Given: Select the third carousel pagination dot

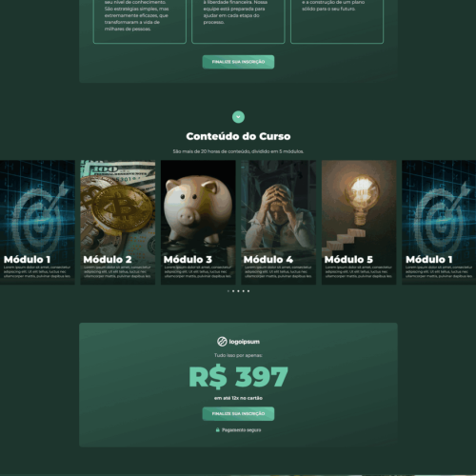Looking at the screenshot, I should click(238, 291).
